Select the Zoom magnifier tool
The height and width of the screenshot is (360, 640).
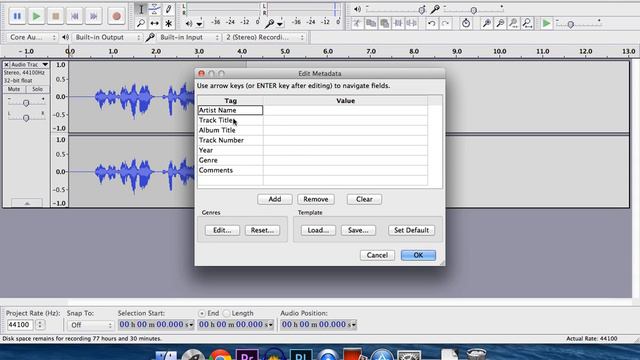(141, 23)
